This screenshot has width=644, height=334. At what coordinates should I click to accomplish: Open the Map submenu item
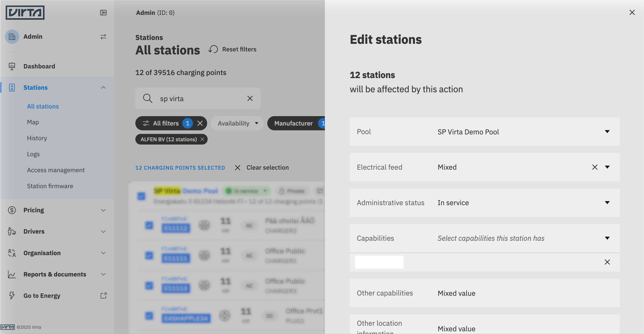[x=33, y=122]
